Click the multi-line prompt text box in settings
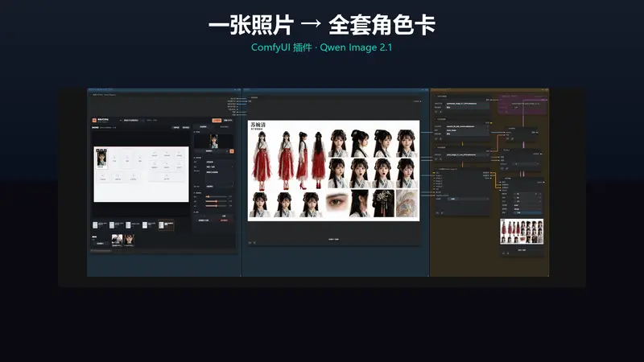This screenshot has width=644, height=362. [x=220, y=176]
